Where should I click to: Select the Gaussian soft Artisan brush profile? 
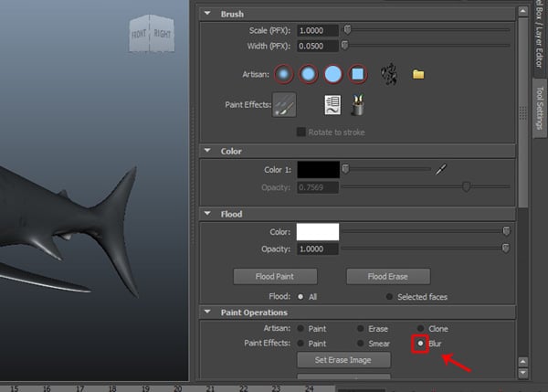283,74
